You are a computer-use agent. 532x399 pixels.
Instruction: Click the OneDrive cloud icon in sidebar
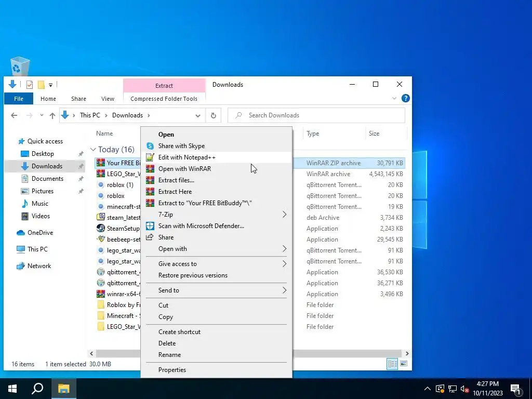21,233
